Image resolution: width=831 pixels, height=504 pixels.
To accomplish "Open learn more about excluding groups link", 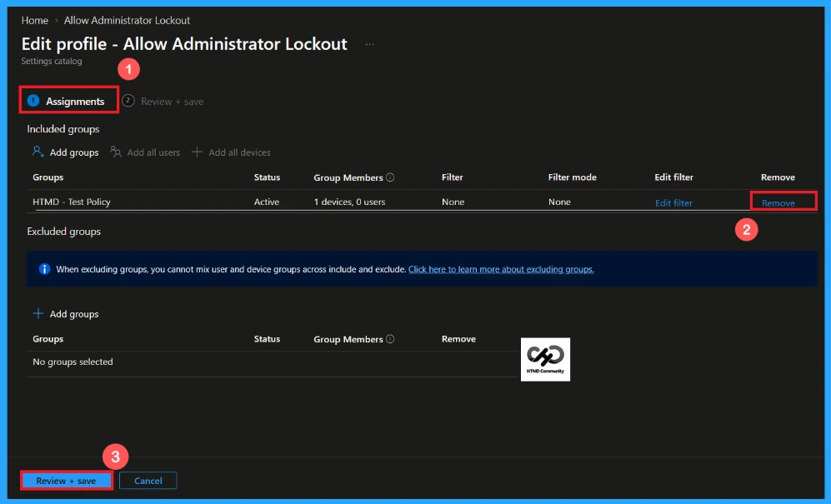I will coord(501,269).
